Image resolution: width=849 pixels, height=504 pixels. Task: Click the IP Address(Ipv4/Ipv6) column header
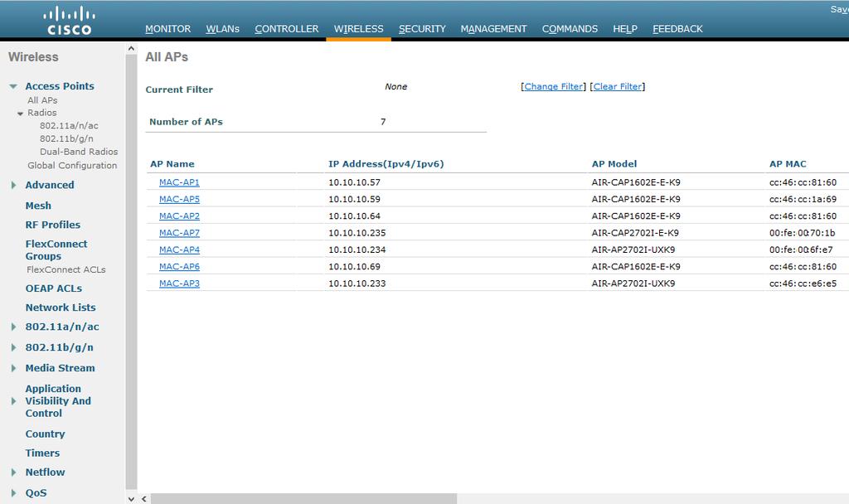(386, 164)
